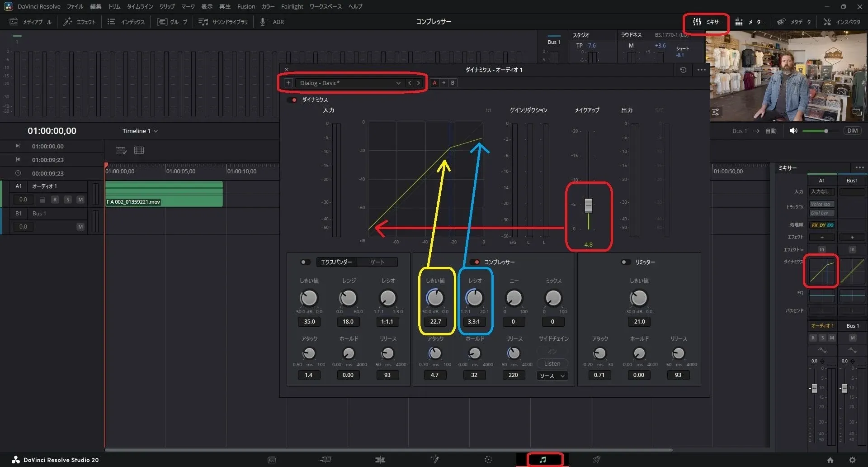The width and height of the screenshot is (868, 467).
Task: Open the エフェクト panel
Action: (x=80, y=22)
